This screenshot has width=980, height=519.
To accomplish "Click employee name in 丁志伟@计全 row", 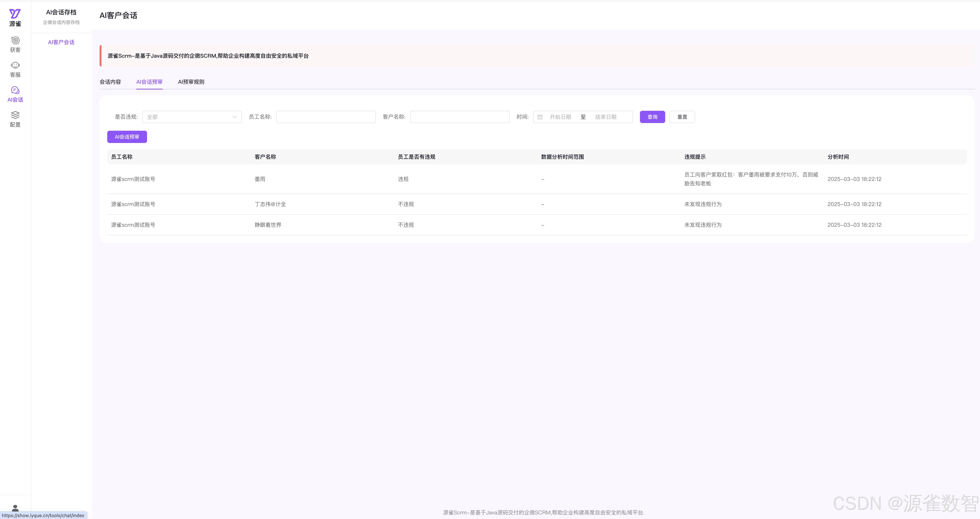I will [x=133, y=204].
